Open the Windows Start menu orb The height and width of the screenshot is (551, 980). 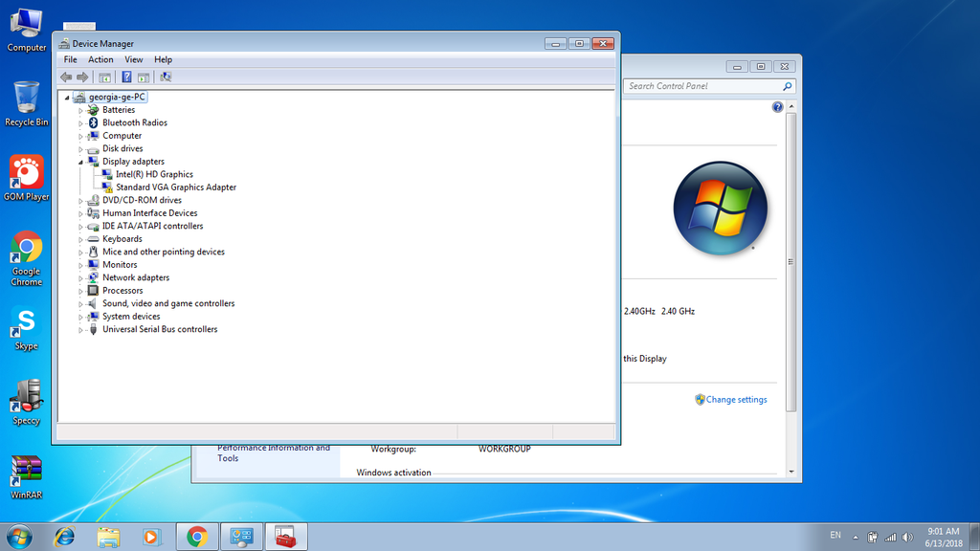[17, 536]
